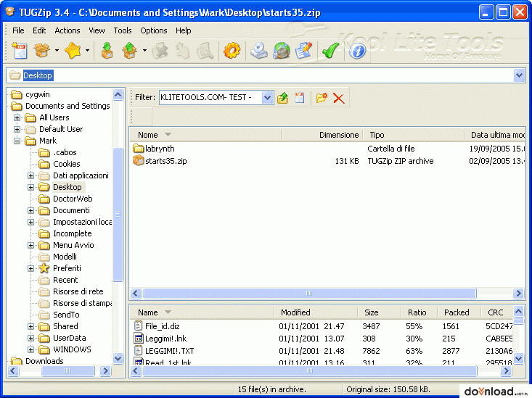This screenshot has width=532, height=398.
Task: Click the folder tree vertical scrollbar thumb
Action: click(x=118, y=215)
